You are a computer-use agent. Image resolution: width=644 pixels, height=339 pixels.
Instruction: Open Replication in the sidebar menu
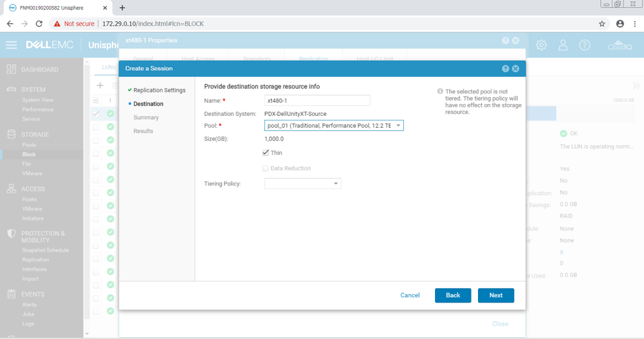click(36, 260)
